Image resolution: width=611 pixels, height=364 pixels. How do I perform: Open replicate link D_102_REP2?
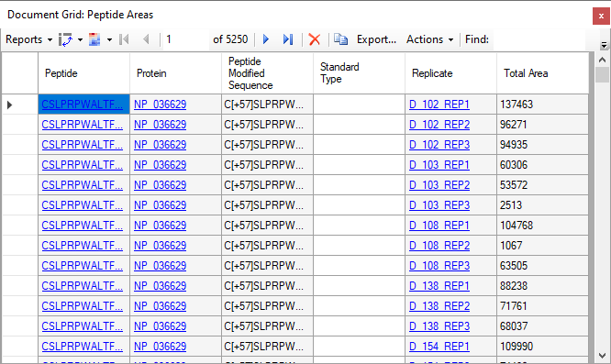pos(439,125)
